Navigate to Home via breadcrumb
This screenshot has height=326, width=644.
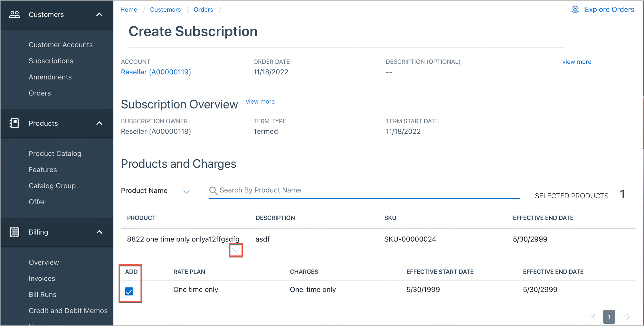tap(128, 9)
